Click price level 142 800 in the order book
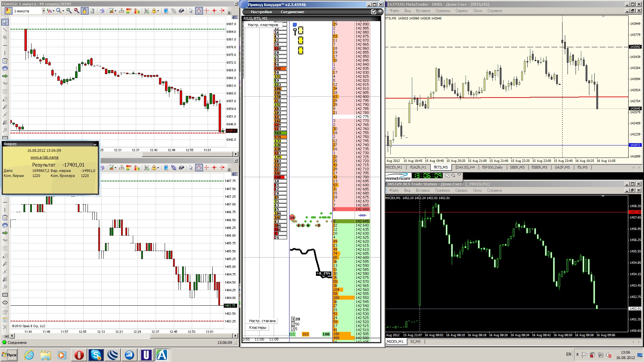Screen dimensions: 644x362 (x=362, y=97)
